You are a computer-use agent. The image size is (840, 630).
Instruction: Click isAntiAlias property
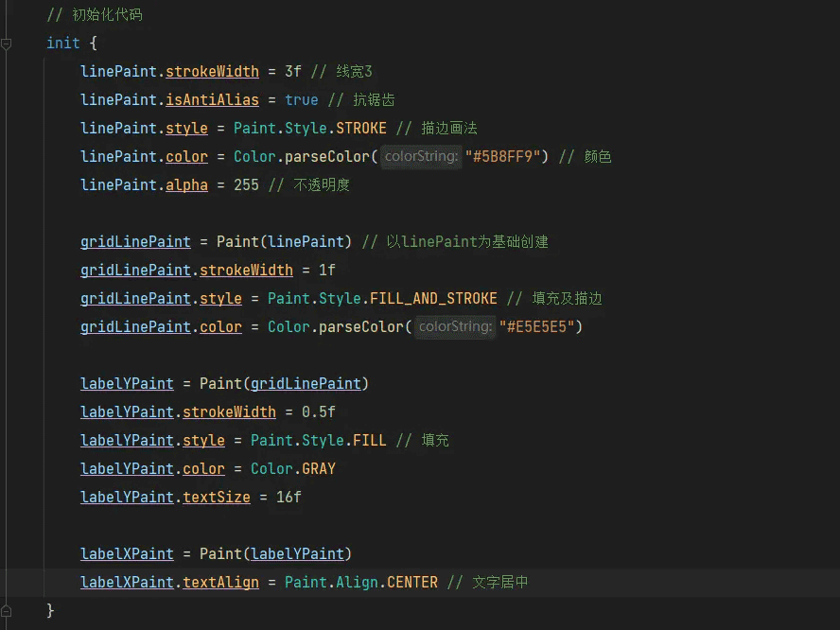tap(212, 99)
